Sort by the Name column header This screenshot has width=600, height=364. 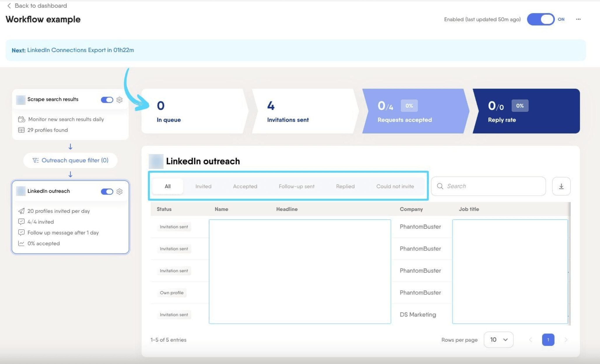click(221, 209)
